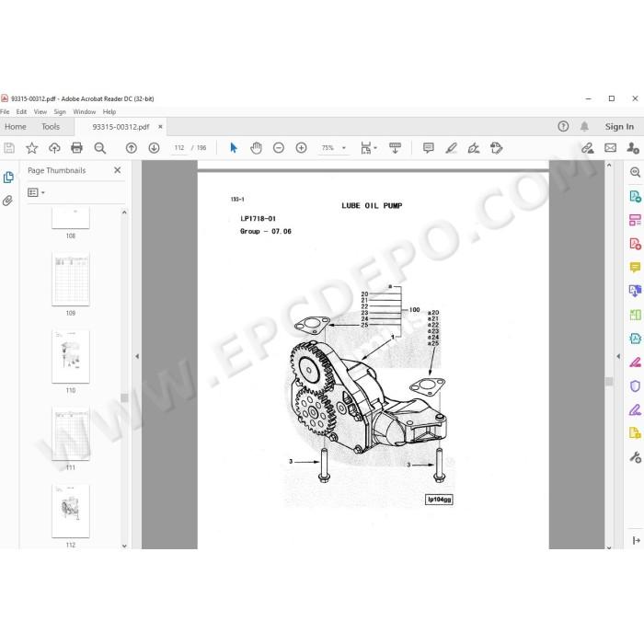
Task: Click the Sign In button
Action: click(619, 127)
